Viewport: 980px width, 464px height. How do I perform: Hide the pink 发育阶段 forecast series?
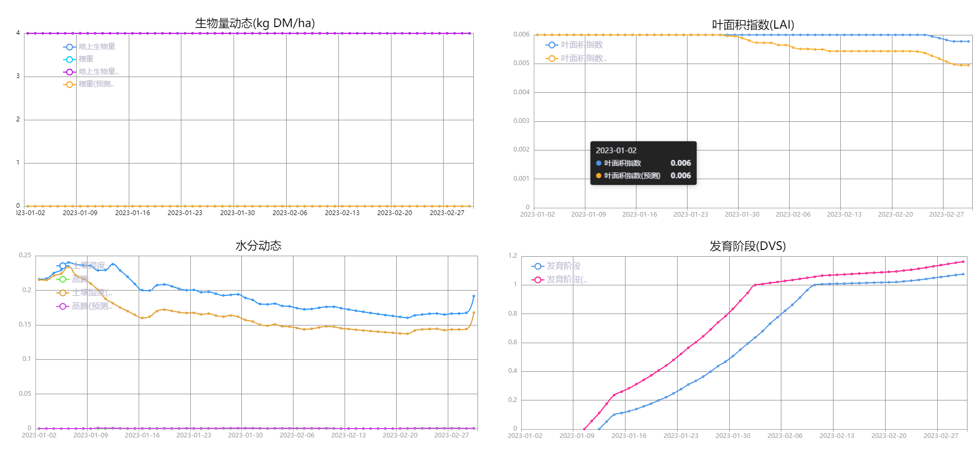coord(537,280)
